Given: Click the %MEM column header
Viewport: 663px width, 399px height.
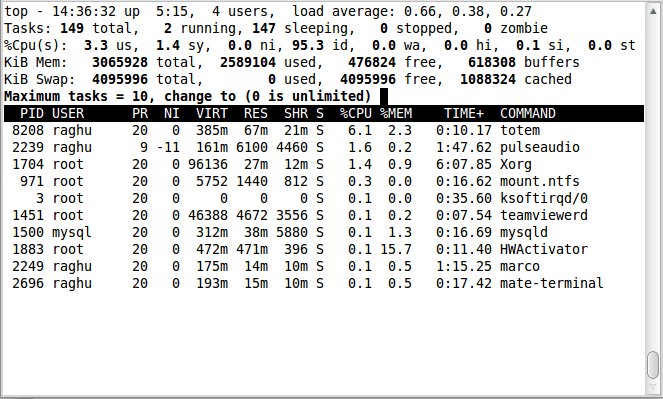Looking at the screenshot, I should [x=396, y=113].
